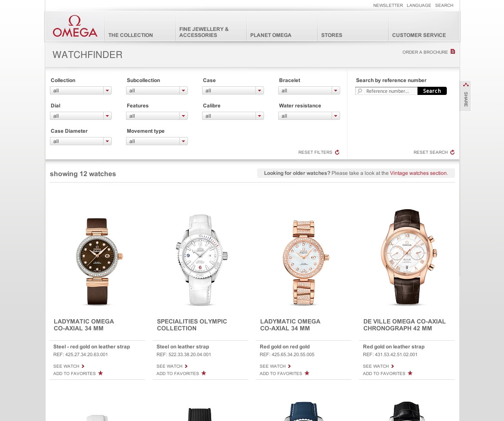Click the Order a Brochure document icon
This screenshot has width=504, height=421.
[452, 52]
